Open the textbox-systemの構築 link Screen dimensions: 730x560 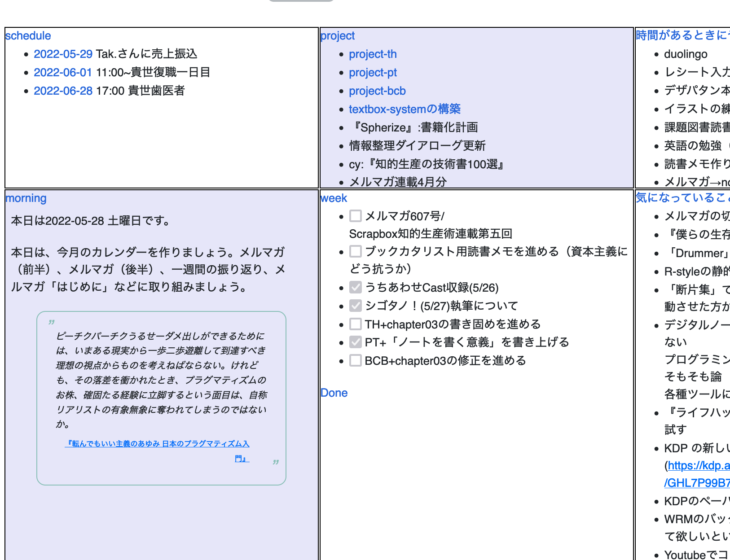tap(405, 109)
